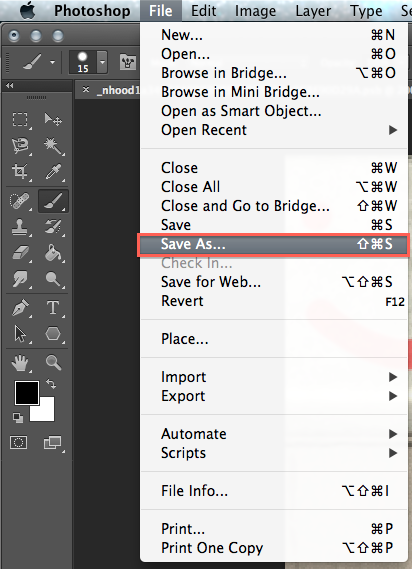Select the Crop tool
412x569 pixels.
[20, 172]
